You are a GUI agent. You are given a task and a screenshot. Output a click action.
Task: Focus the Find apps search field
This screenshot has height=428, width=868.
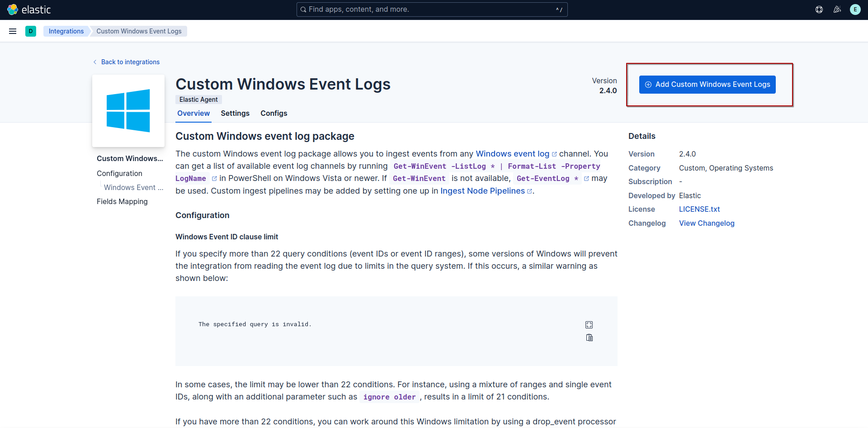(x=432, y=10)
